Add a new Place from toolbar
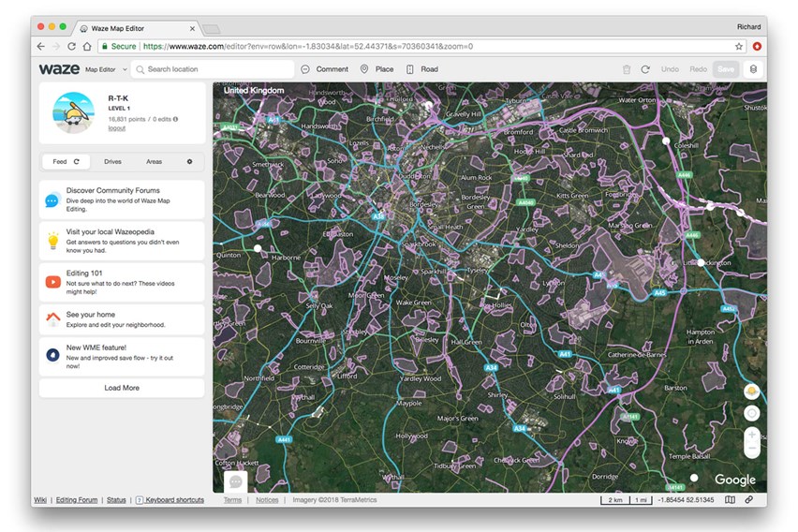Viewport: 798px width, 532px height. pyautogui.click(x=377, y=69)
